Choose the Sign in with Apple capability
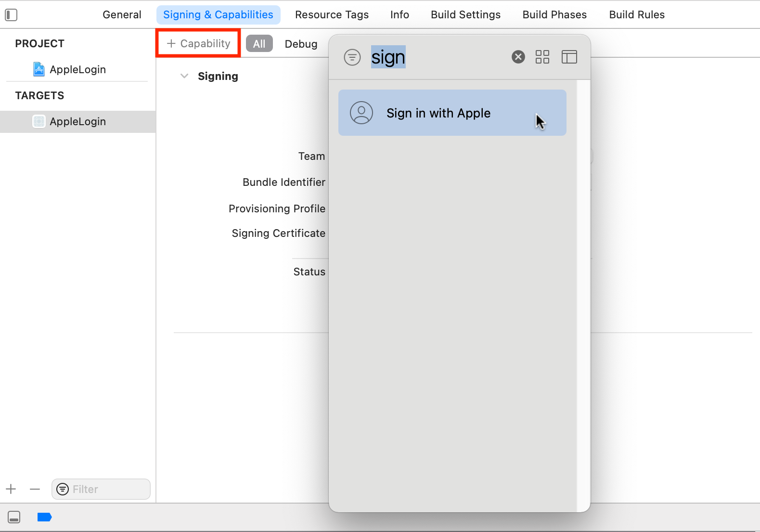 click(x=452, y=113)
